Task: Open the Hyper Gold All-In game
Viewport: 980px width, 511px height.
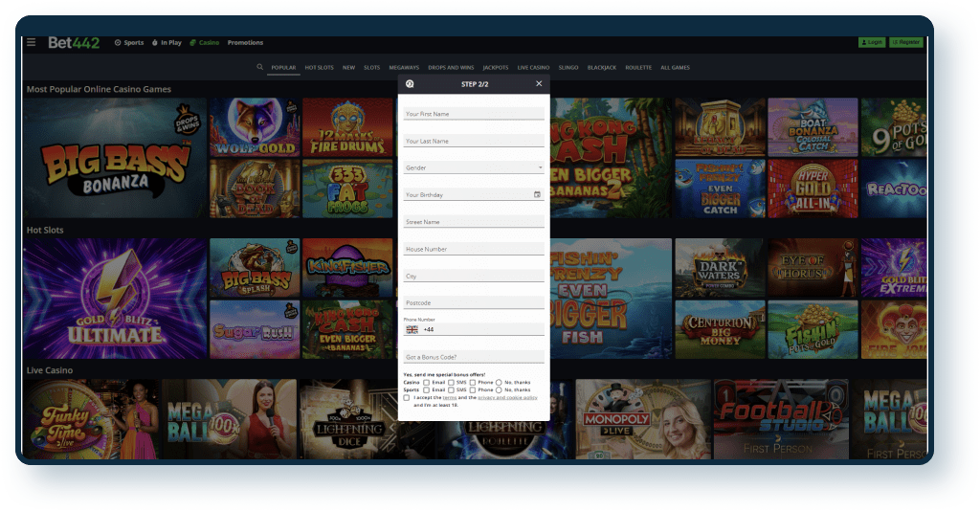Action: tap(813, 189)
